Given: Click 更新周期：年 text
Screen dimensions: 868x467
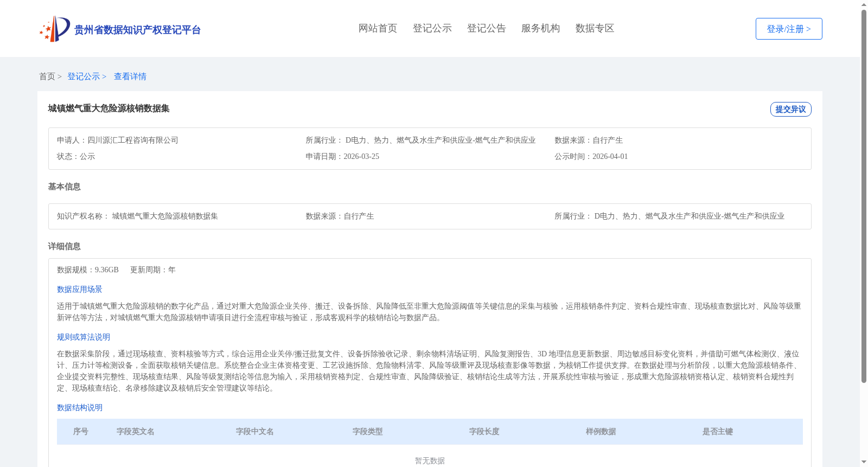Looking at the screenshot, I should [153, 270].
